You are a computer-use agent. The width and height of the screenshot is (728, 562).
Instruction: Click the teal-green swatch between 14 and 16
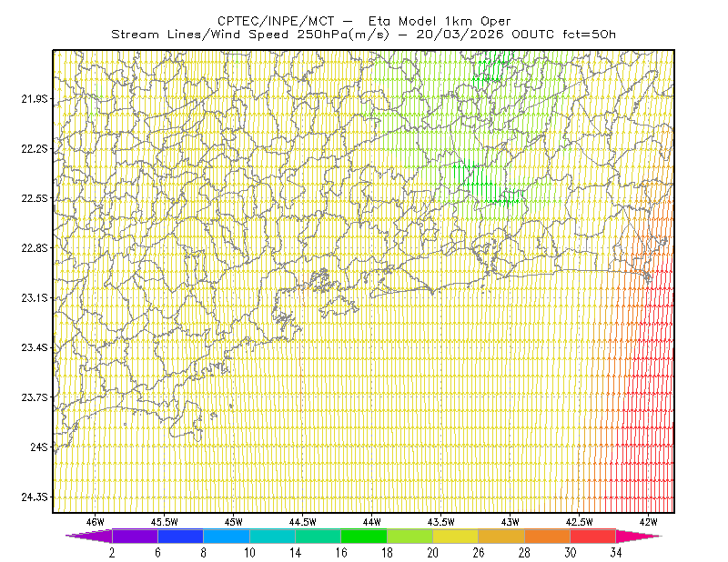318,536
